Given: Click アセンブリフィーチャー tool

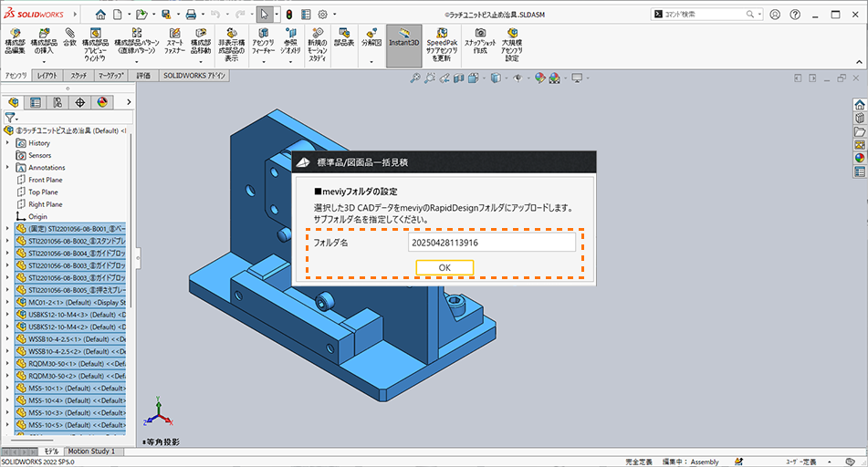Looking at the screenshot, I should tap(264, 41).
